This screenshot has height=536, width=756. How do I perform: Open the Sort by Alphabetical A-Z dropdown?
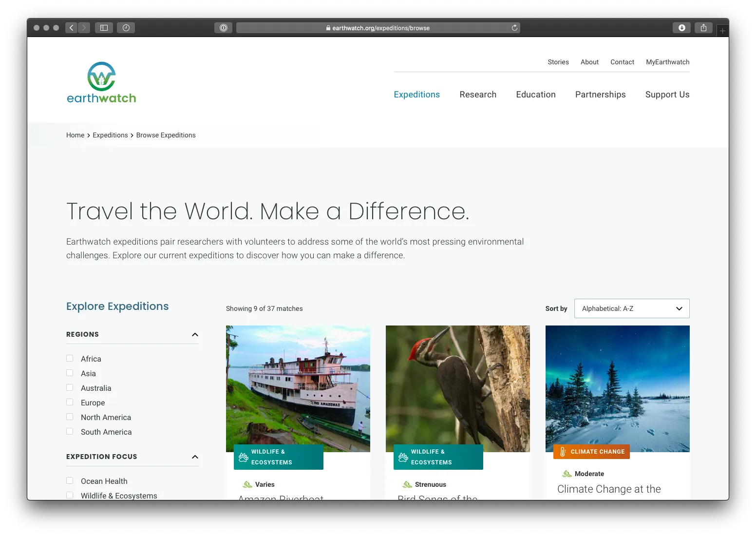[x=632, y=308]
